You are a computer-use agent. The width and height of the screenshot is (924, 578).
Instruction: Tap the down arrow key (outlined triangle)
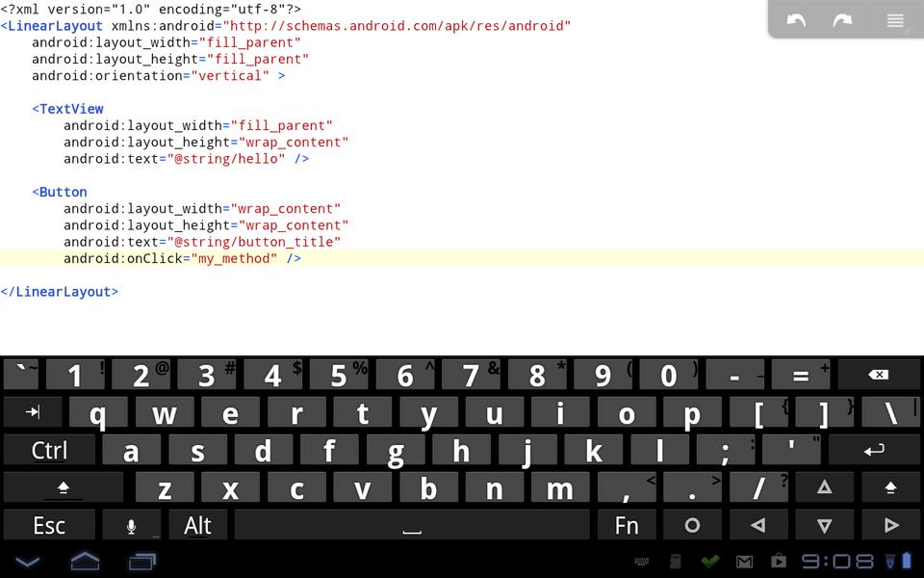tap(825, 526)
